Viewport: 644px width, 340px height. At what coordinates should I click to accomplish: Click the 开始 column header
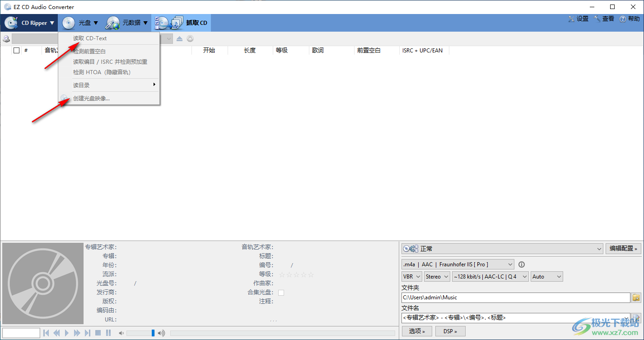click(209, 51)
